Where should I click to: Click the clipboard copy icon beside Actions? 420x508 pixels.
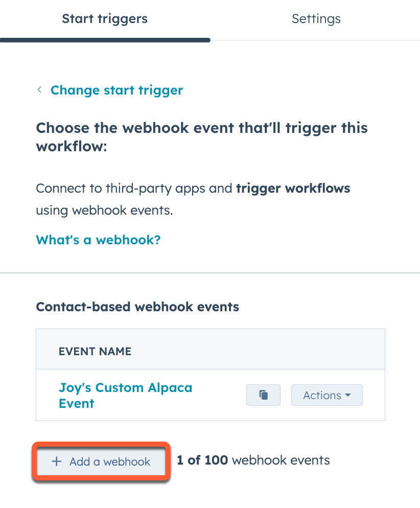point(263,395)
